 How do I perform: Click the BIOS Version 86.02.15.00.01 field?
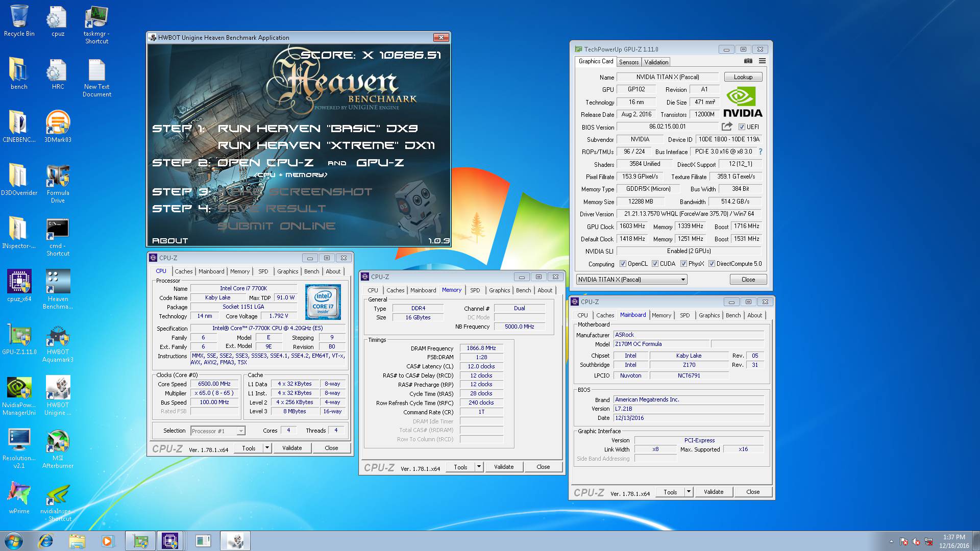point(667,127)
